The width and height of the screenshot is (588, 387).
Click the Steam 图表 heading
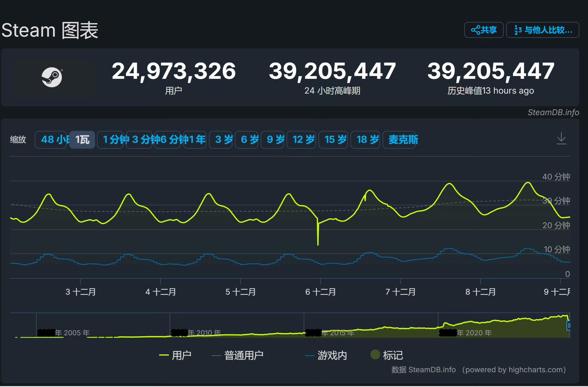pyautogui.click(x=50, y=30)
